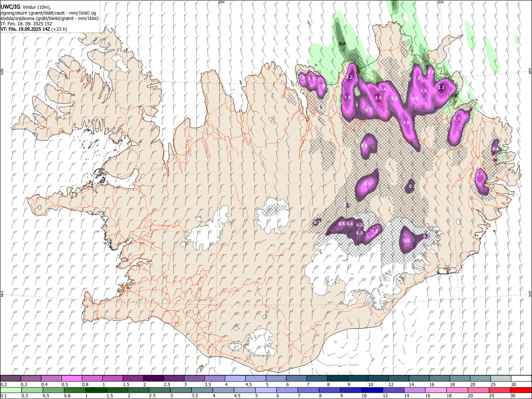Select the darkest purple 2–2.5 swatch in the upper legend
This screenshot has width=532, height=399.
(x=153, y=379)
